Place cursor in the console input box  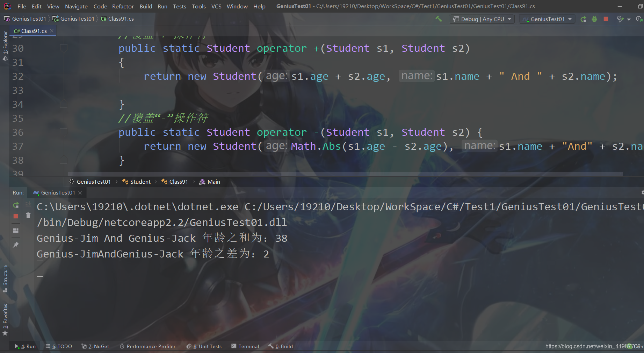click(x=40, y=269)
